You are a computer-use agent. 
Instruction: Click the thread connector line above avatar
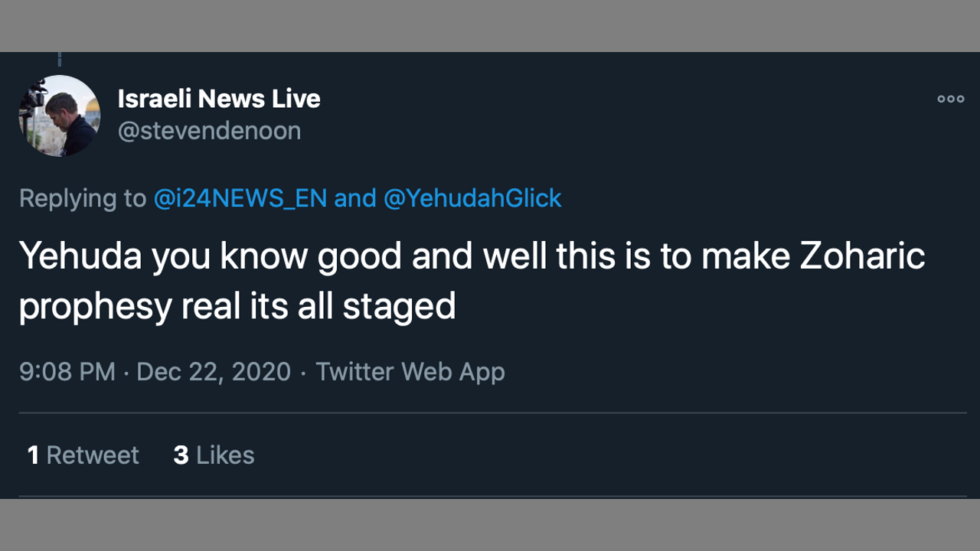[x=60, y=59]
